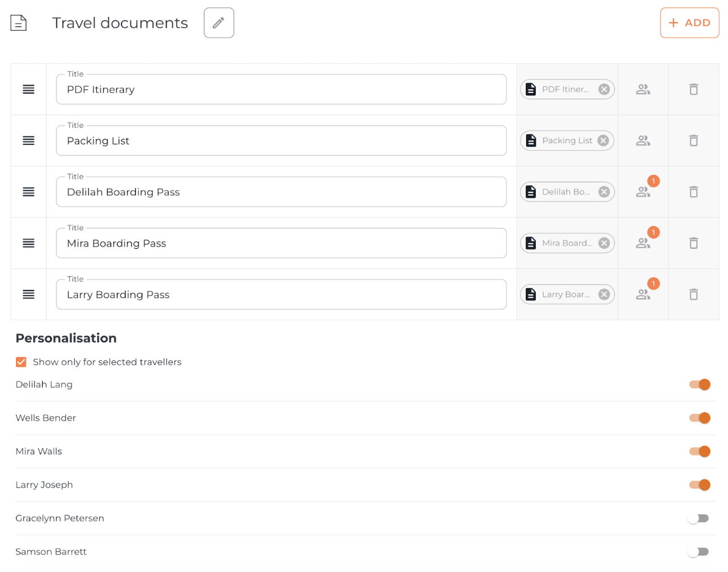Click the document icon next to Travel documents
728x572 pixels.
(19, 23)
